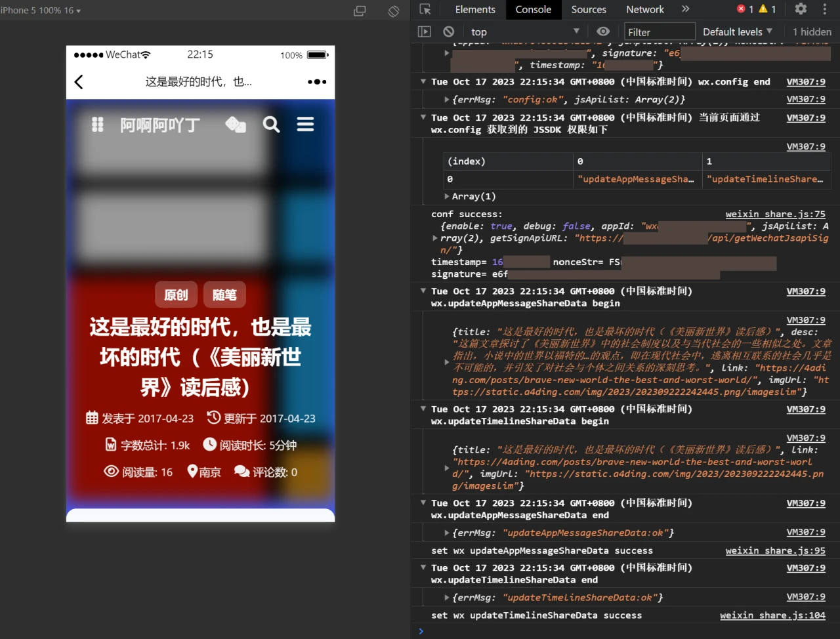Tap the ellipsis icon in the WeChat navbar
This screenshot has width=840, height=639.
[x=316, y=81]
